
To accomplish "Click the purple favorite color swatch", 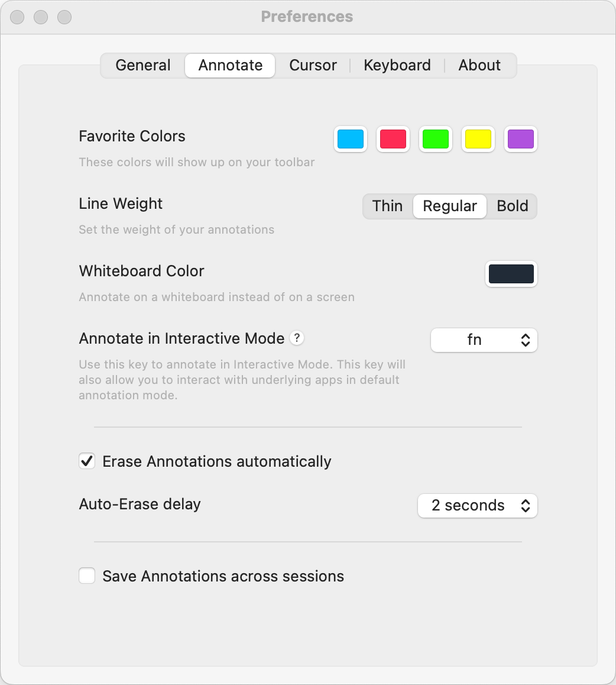I will [521, 140].
